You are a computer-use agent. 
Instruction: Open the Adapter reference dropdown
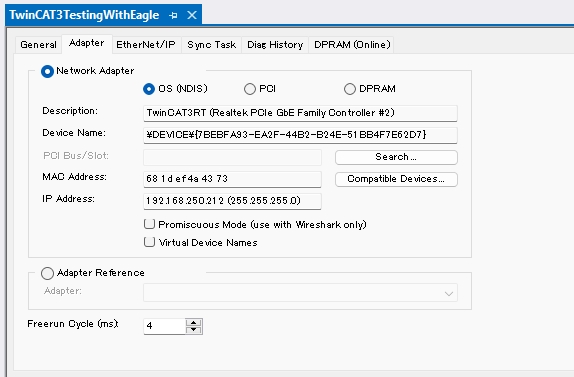(300, 293)
